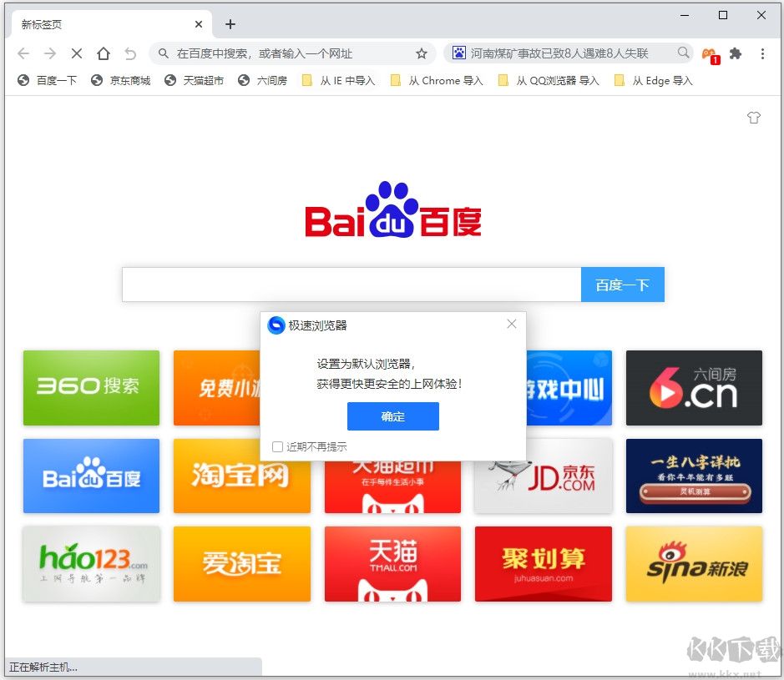Open the three-dot browser menu
Screen dimensions: 784x680
(x=762, y=53)
